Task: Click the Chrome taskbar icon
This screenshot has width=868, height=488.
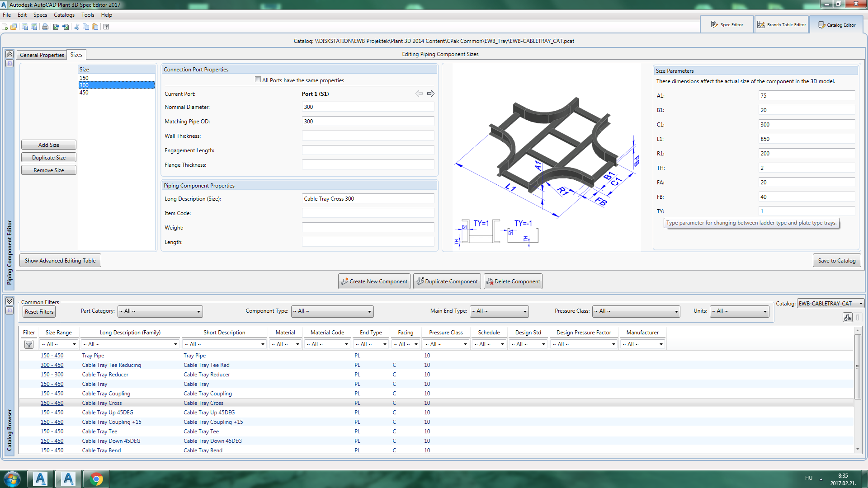Action: click(x=96, y=479)
